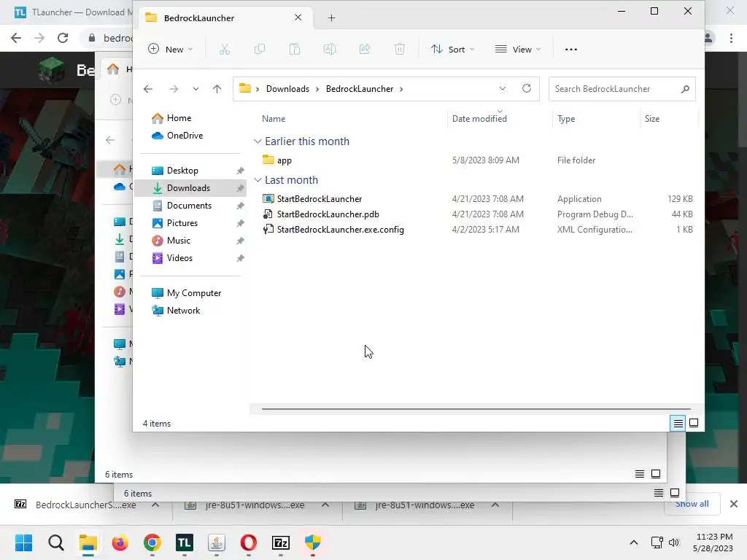The width and height of the screenshot is (747, 560).
Task: Click the Delete trash icon
Action: pos(400,49)
